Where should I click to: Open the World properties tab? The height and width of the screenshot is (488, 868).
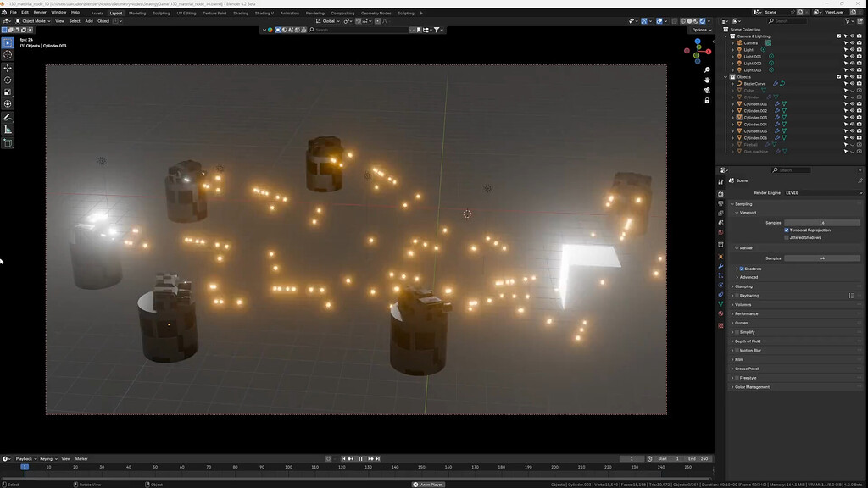pyautogui.click(x=721, y=233)
